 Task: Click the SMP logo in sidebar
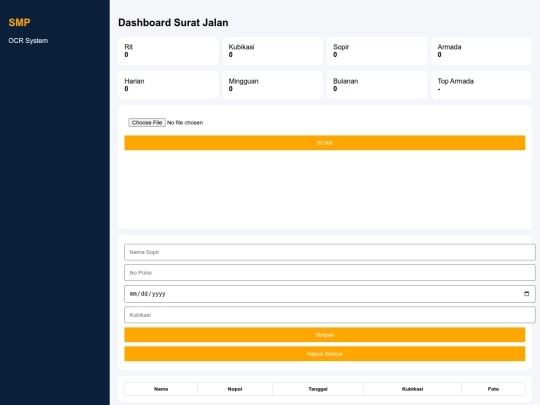pos(19,23)
